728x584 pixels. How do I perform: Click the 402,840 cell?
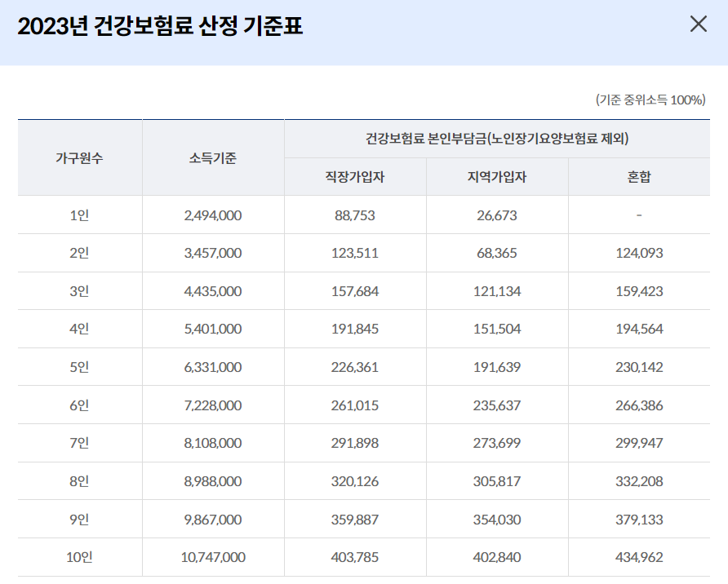[497, 557]
